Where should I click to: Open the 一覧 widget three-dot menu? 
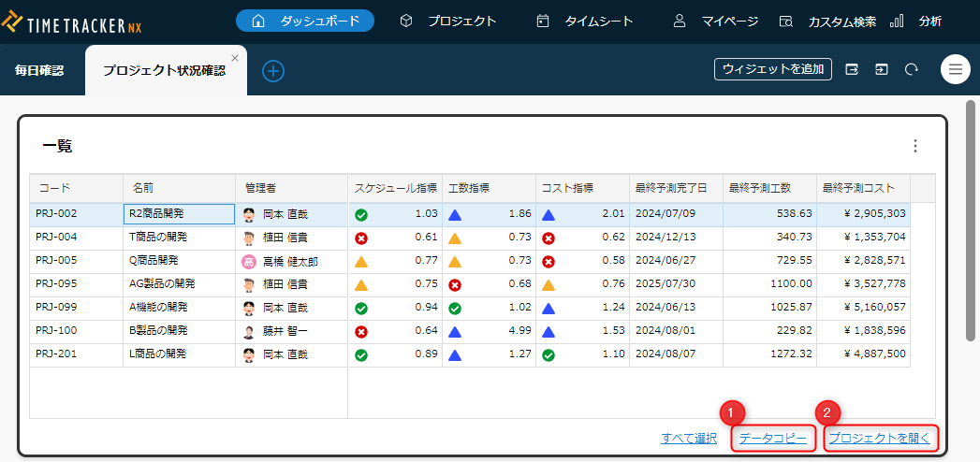click(915, 146)
